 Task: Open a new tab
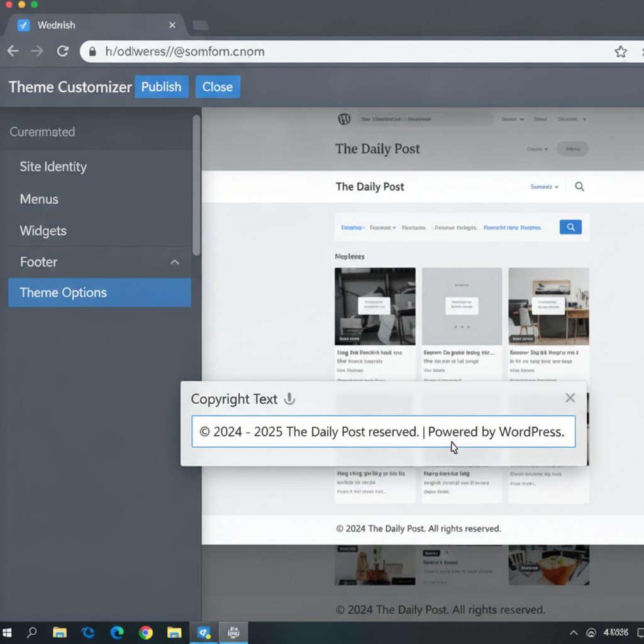[201, 25]
